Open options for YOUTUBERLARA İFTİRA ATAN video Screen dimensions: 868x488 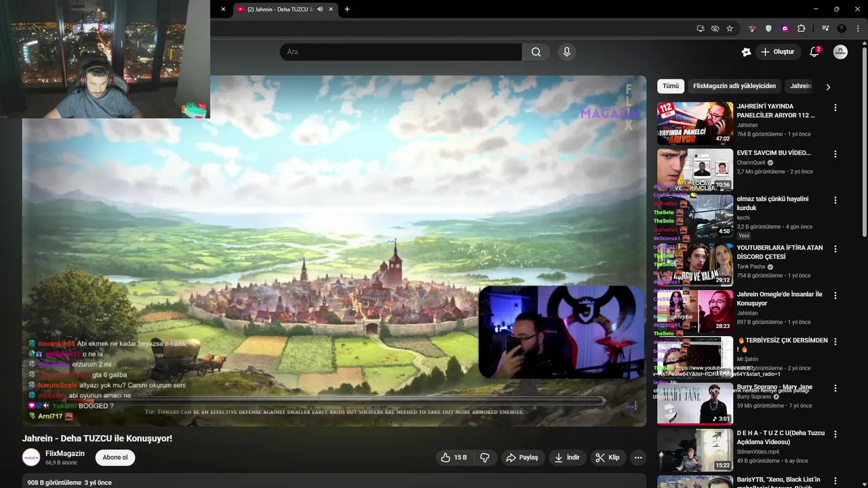point(835,249)
